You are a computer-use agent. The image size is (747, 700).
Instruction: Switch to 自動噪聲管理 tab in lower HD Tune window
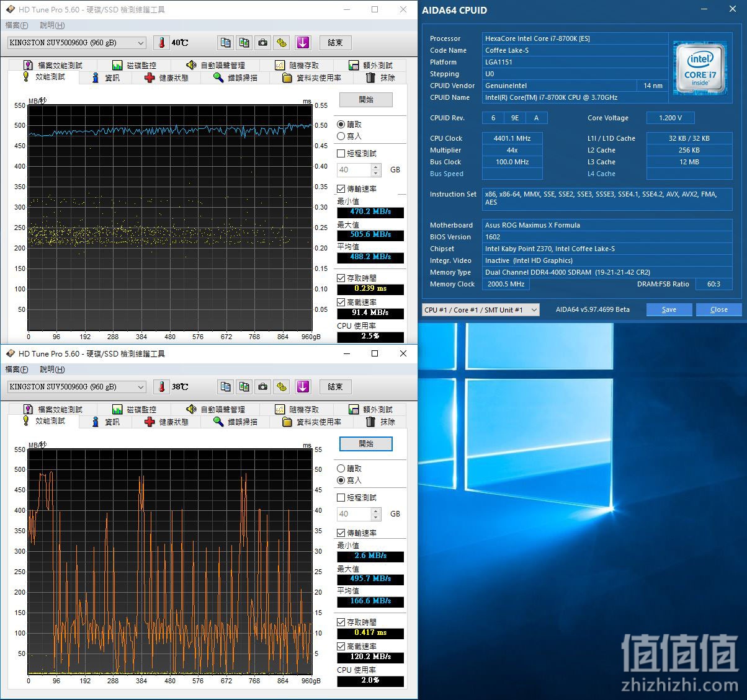pyautogui.click(x=216, y=409)
